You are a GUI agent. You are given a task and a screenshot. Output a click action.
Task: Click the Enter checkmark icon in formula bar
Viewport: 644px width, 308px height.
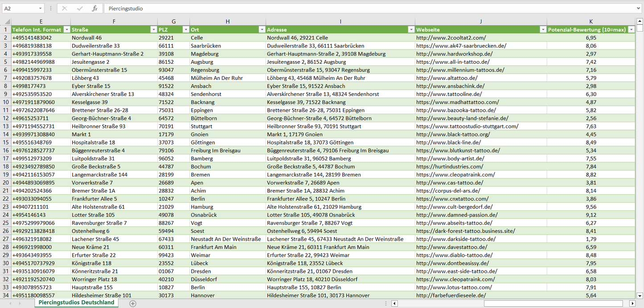pyautogui.click(x=80, y=8)
